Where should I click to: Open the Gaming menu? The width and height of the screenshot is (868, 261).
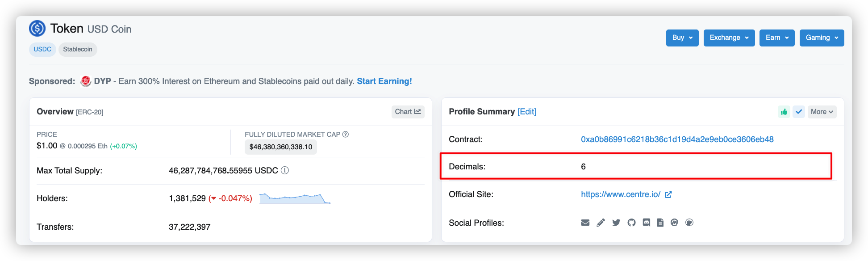click(822, 38)
